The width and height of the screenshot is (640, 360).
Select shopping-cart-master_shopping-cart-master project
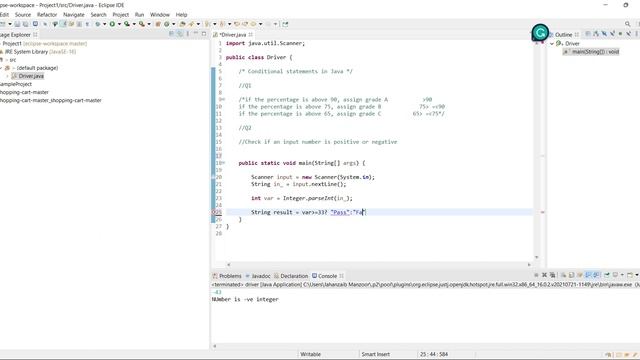pyautogui.click(x=51, y=100)
